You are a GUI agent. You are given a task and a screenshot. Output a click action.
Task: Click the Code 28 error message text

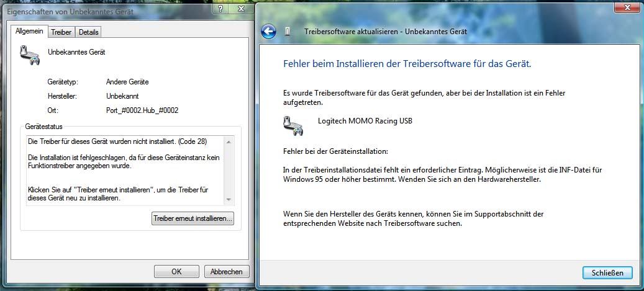pyautogui.click(x=117, y=141)
